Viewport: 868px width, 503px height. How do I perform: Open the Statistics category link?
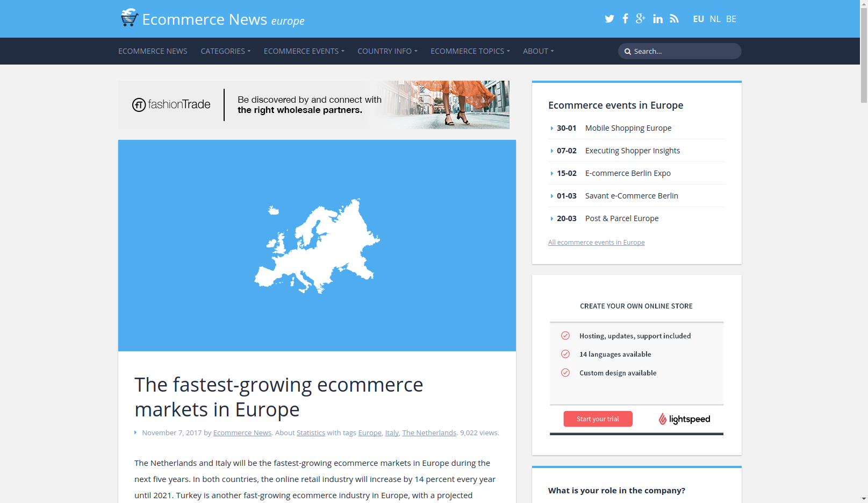(x=311, y=433)
